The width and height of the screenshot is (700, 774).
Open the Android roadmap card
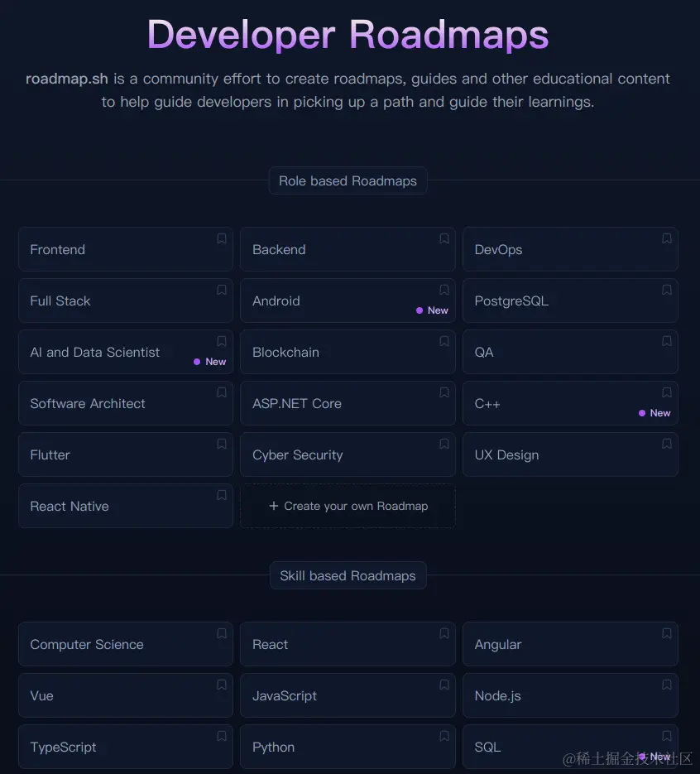[x=348, y=300]
